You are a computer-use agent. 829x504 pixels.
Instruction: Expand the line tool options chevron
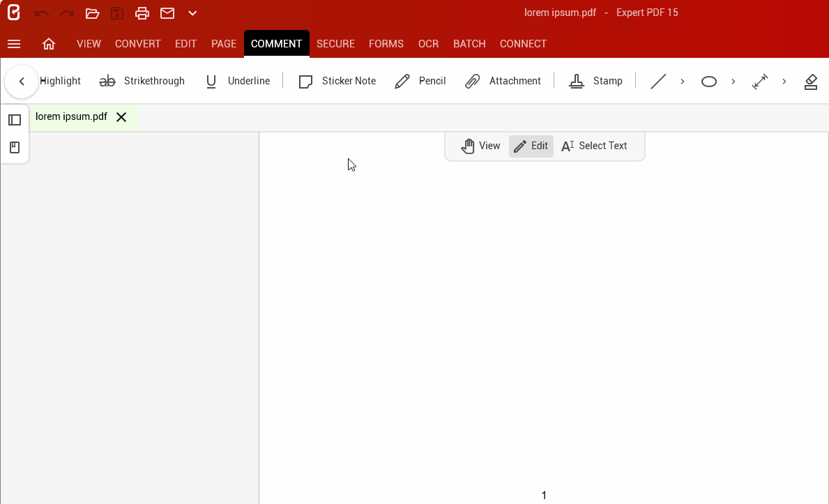coord(683,82)
